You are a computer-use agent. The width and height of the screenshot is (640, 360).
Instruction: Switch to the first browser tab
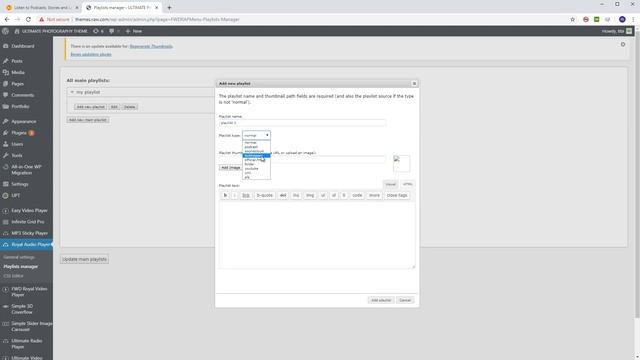click(42, 7)
